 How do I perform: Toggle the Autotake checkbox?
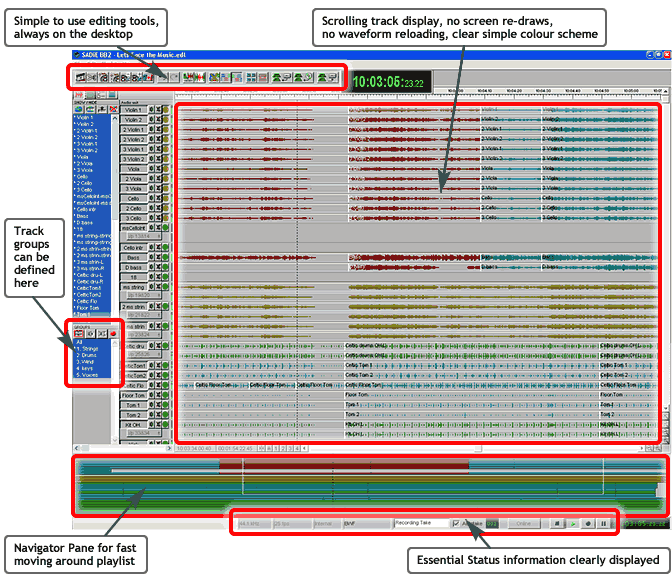[x=456, y=523]
